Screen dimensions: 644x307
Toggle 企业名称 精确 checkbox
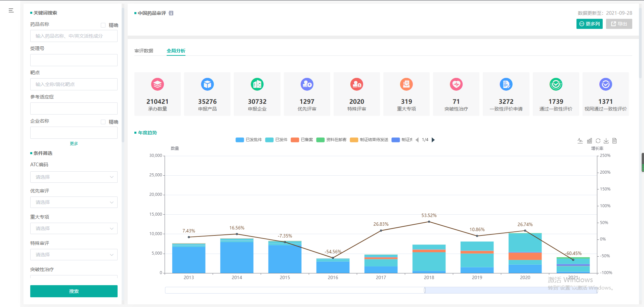pyautogui.click(x=103, y=122)
